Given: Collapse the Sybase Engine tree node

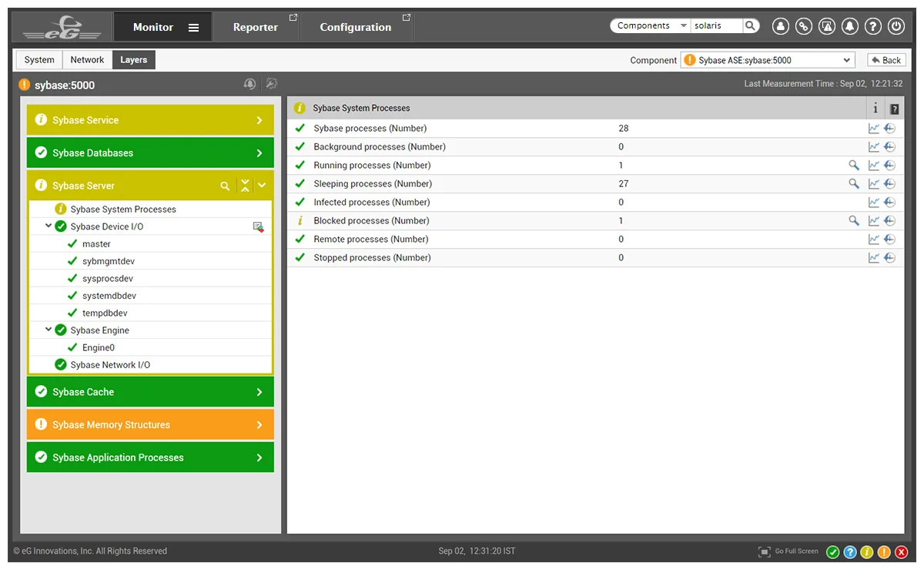Looking at the screenshot, I should pyautogui.click(x=49, y=330).
